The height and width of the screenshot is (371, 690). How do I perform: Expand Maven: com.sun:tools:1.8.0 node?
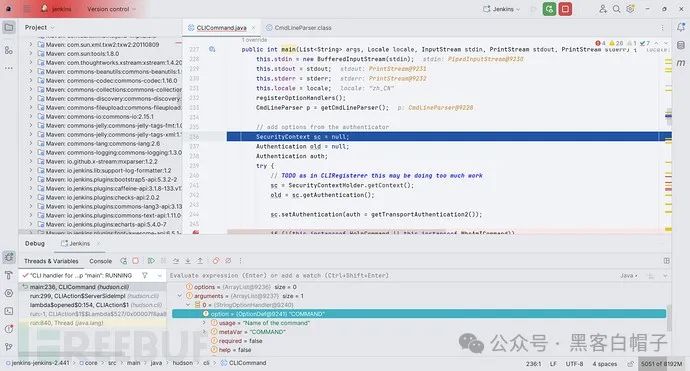click(x=31, y=53)
